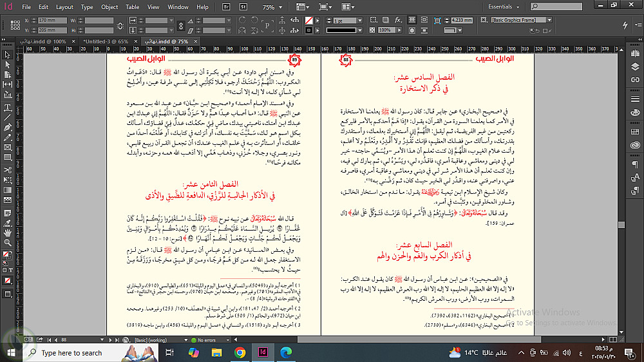Select the Pen tool
The height and width of the screenshot is (362, 644).
[x=7, y=128]
